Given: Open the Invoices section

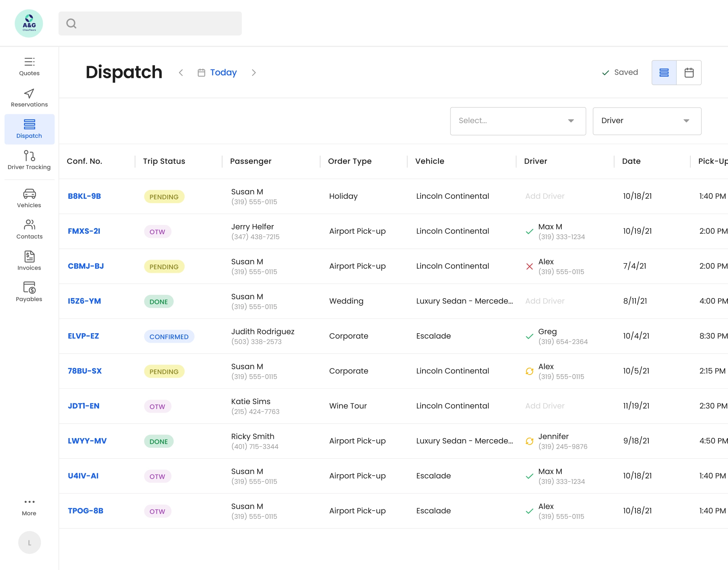Looking at the screenshot, I should coord(29,261).
